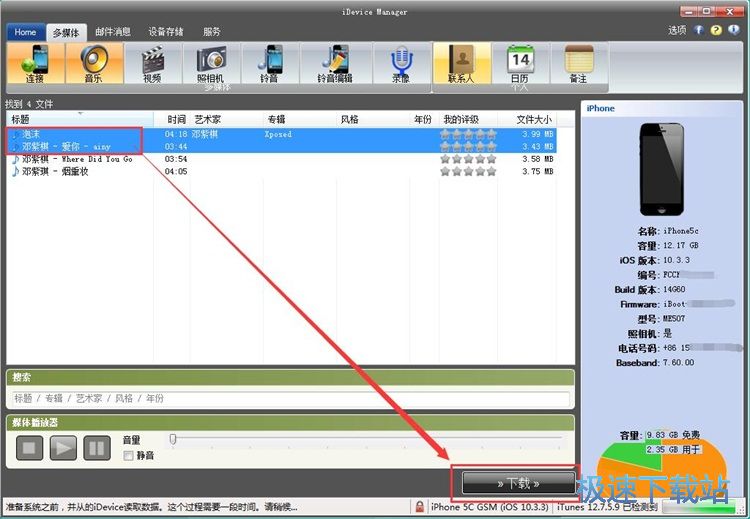This screenshot has width=750, height=519.
Task: Launch the 铃音编辑 ringtone editor
Action: pyautogui.click(x=334, y=63)
